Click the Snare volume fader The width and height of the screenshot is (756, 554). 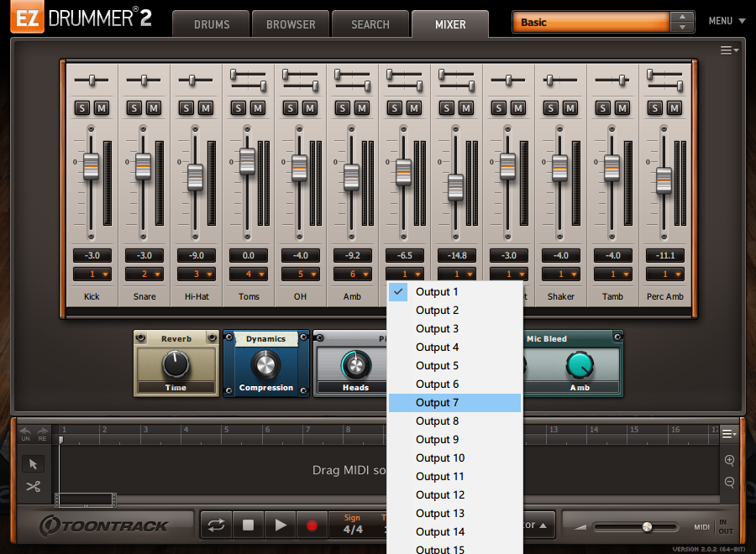tap(143, 166)
